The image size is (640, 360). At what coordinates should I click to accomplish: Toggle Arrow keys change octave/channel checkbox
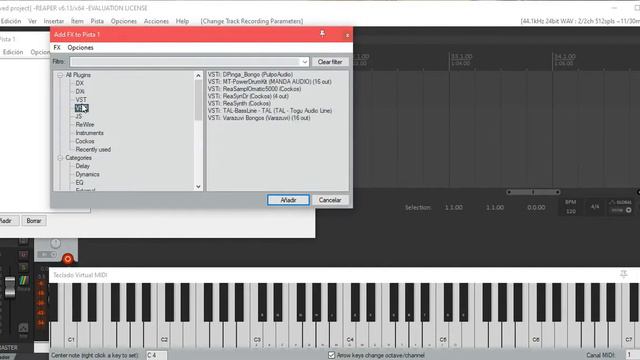(331, 355)
